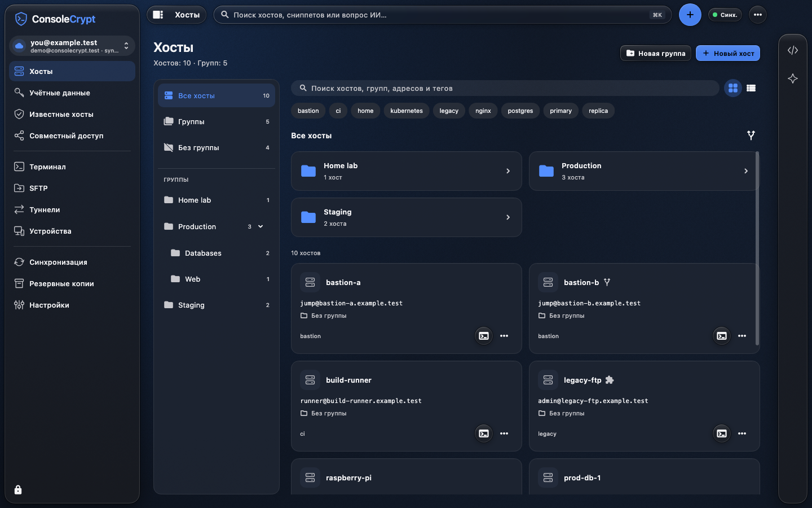Launch terminal for build-runner host
The width and height of the screenshot is (812, 508).
pos(484,433)
